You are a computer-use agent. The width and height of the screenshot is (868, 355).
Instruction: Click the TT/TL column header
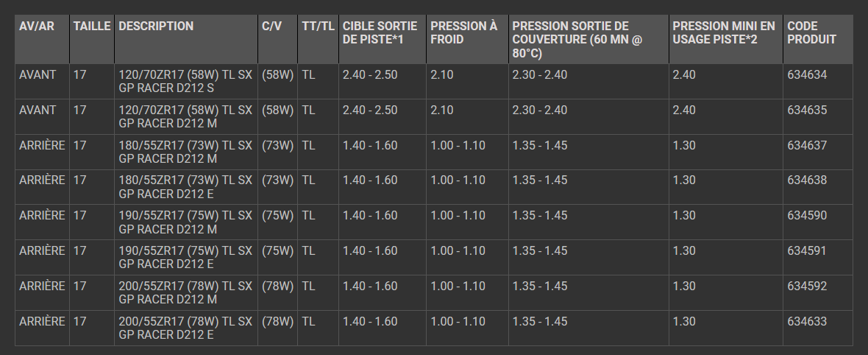click(318, 27)
